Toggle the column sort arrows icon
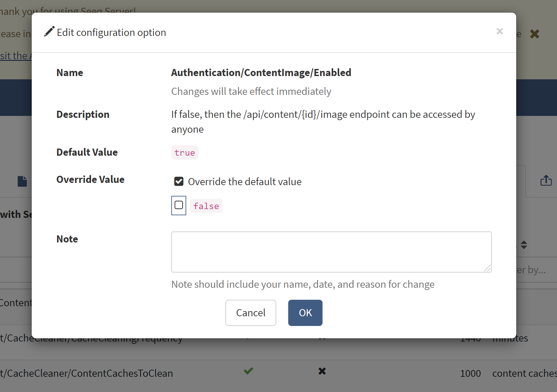 click(x=524, y=245)
